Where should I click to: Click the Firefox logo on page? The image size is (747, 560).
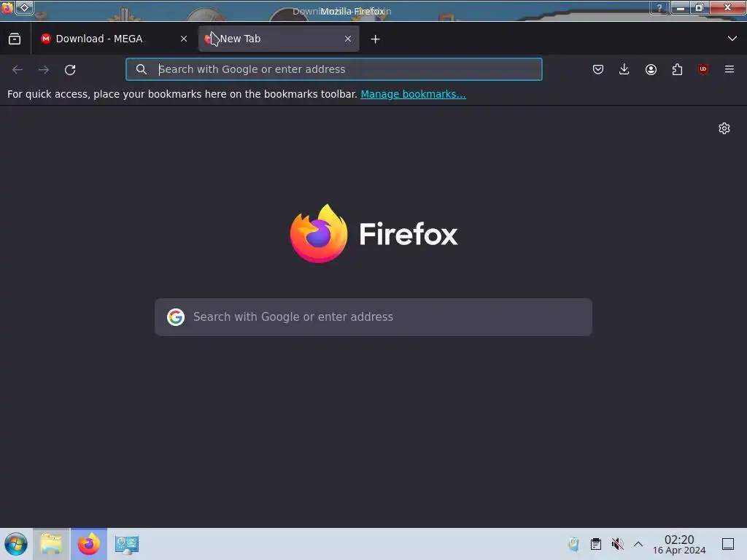coord(319,233)
